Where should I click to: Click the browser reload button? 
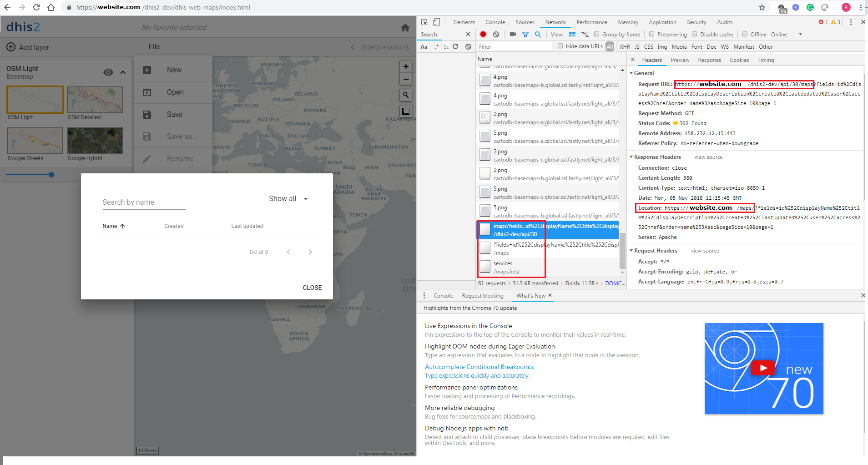coord(36,7)
